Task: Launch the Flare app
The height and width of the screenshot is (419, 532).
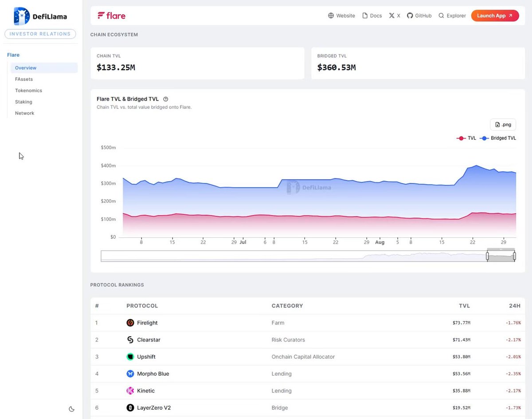Action: [x=495, y=16]
